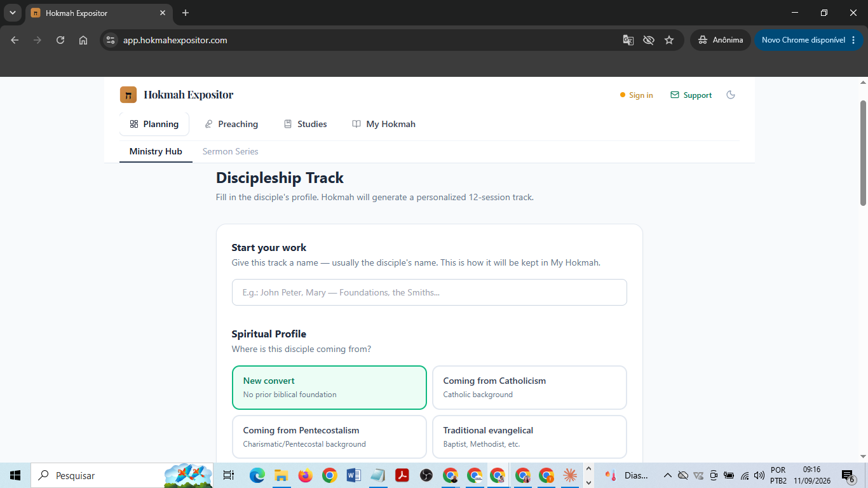The height and width of the screenshot is (488, 868).
Task: Click the Pesquisar taskbar search box
Action: click(123, 475)
